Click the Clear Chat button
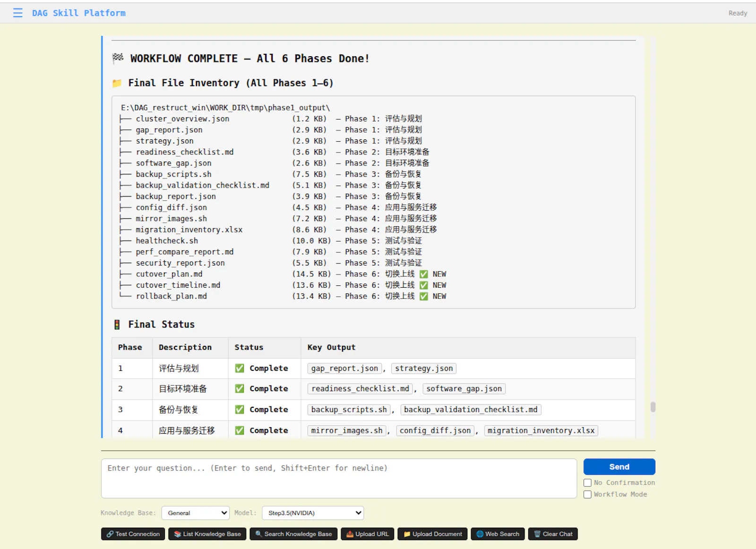 553,534
